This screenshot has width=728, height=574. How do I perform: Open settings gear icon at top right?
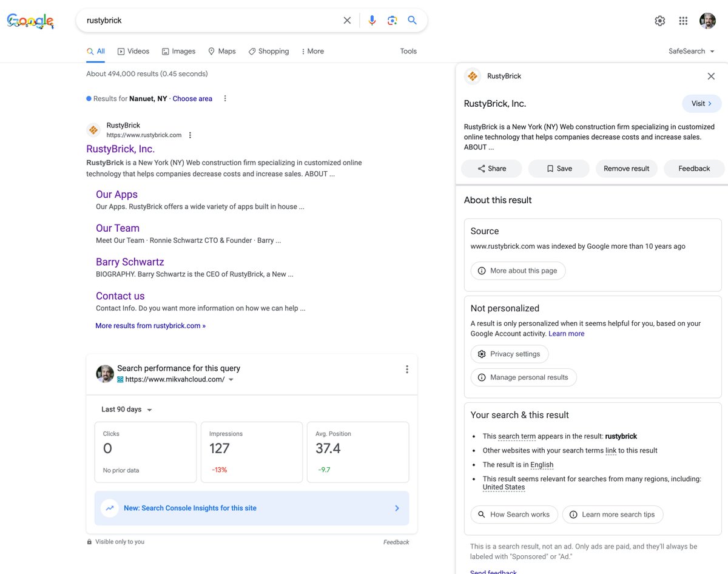click(660, 21)
